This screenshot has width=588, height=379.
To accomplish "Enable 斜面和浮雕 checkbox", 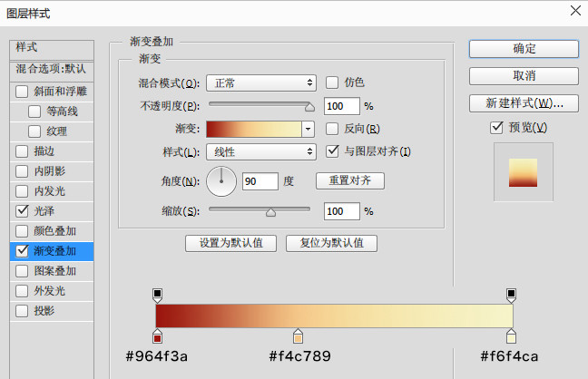I will click(22, 92).
